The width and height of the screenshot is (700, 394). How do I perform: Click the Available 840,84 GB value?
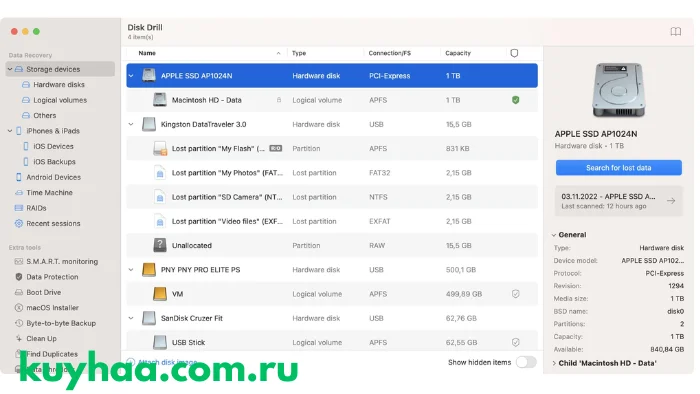pos(667,349)
